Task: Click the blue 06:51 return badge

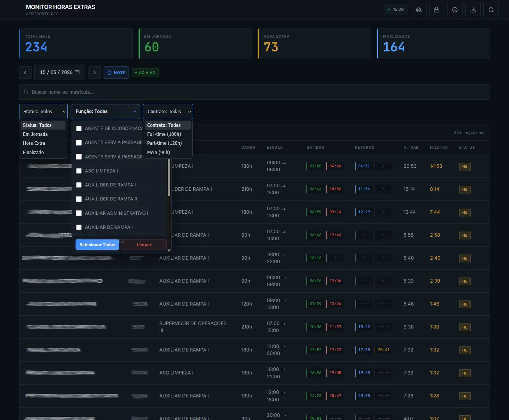Action: coord(364,166)
